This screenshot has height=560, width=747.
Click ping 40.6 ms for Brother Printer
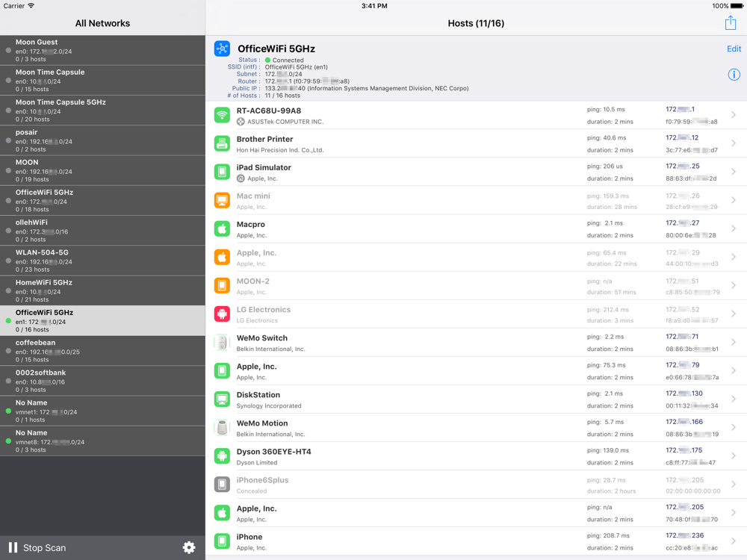click(x=607, y=137)
